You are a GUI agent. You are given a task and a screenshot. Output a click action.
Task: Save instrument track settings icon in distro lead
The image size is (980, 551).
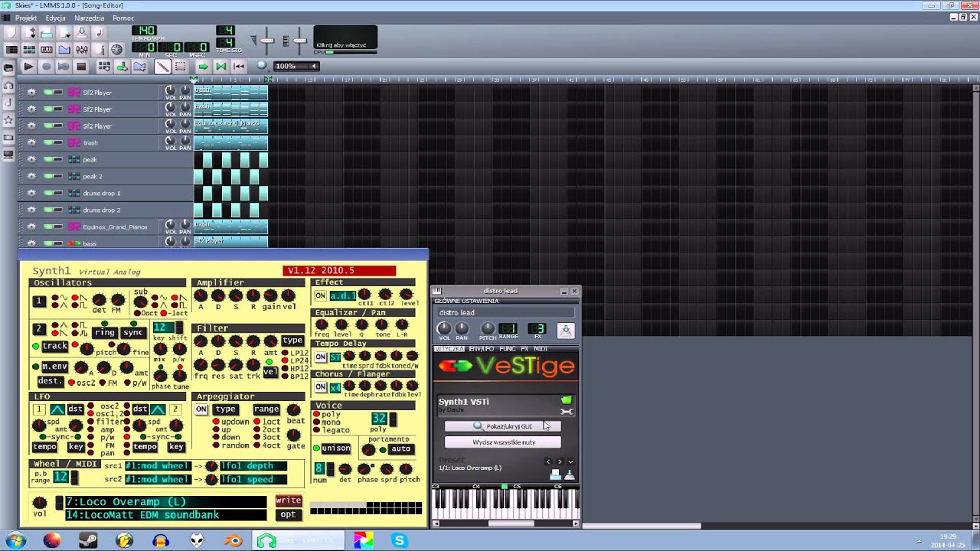pyautogui.click(x=565, y=331)
